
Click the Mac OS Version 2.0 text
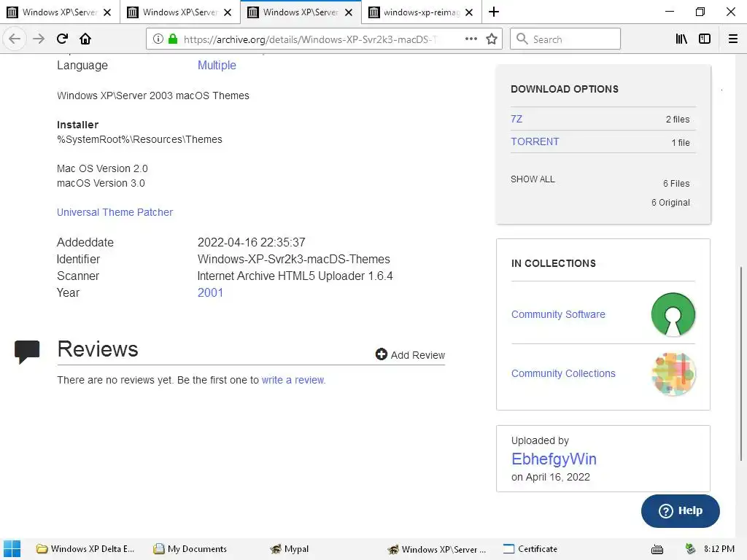[x=102, y=168]
